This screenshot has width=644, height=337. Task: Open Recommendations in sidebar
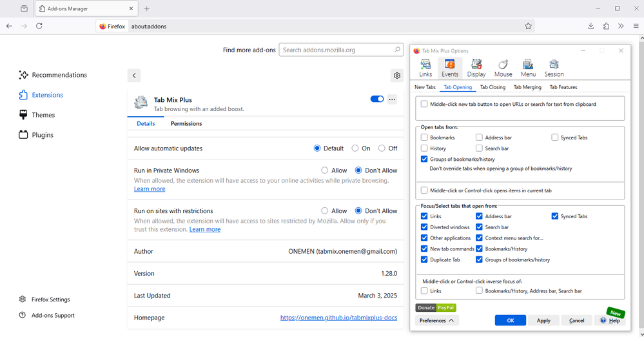coord(53,75)
